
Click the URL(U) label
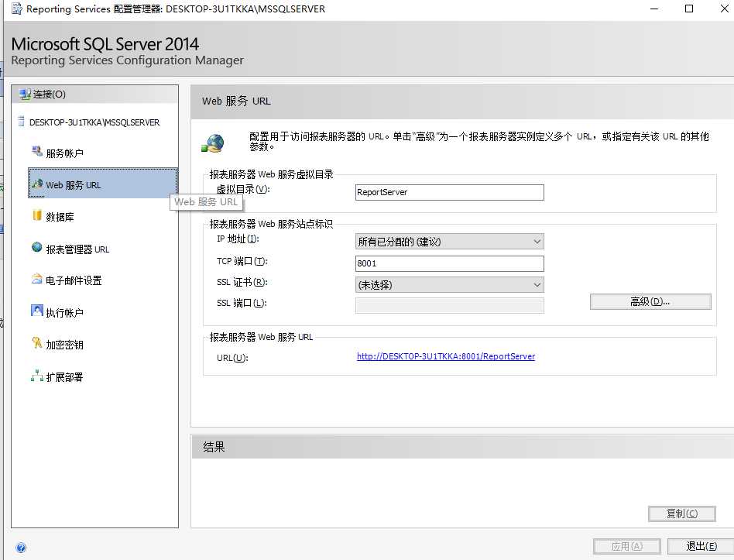click(232, 358)
